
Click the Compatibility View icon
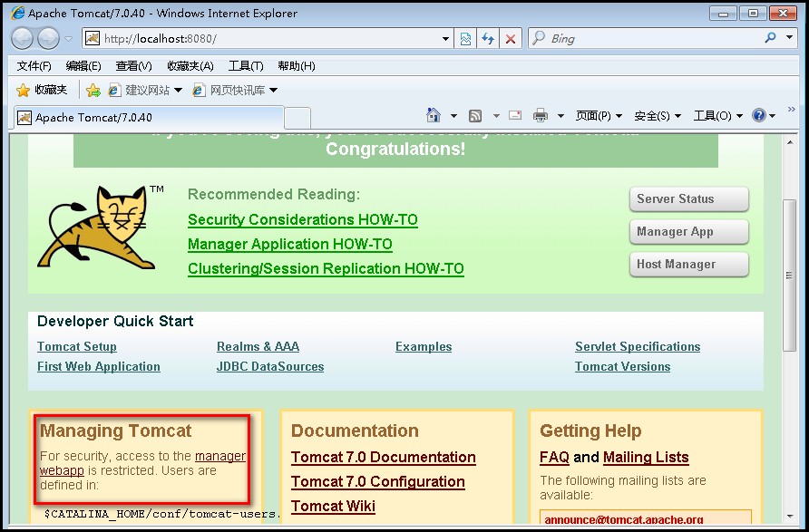tap(465, 39)
